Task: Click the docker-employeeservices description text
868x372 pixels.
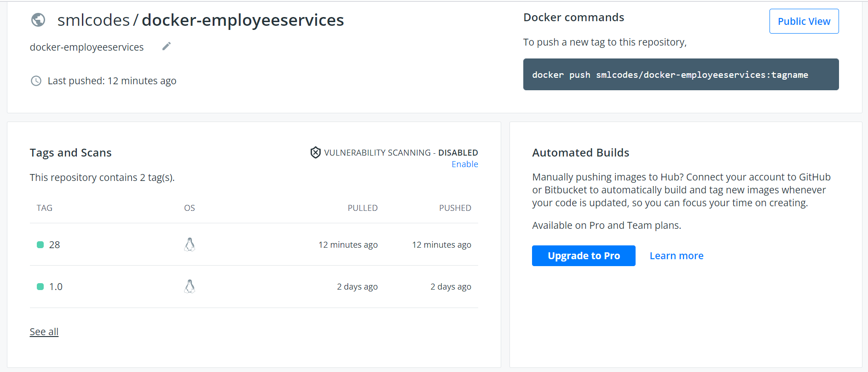Action: [87, 47]
